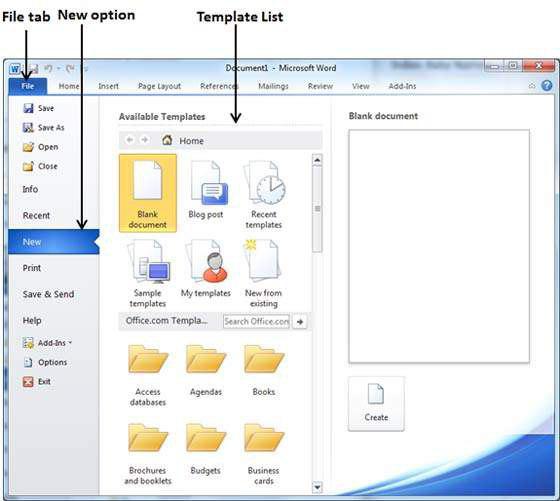The width and height of the screenshot is (560, 501).
Task: Click Home icon in template navigation bar
Action: point(167,140)
